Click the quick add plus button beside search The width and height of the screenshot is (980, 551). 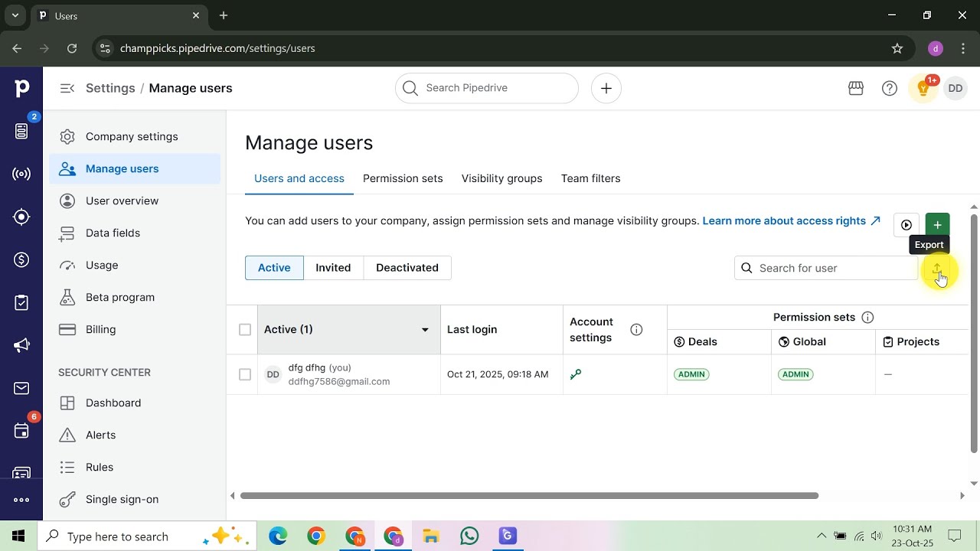pyautogui.click(x=606, y=88)
